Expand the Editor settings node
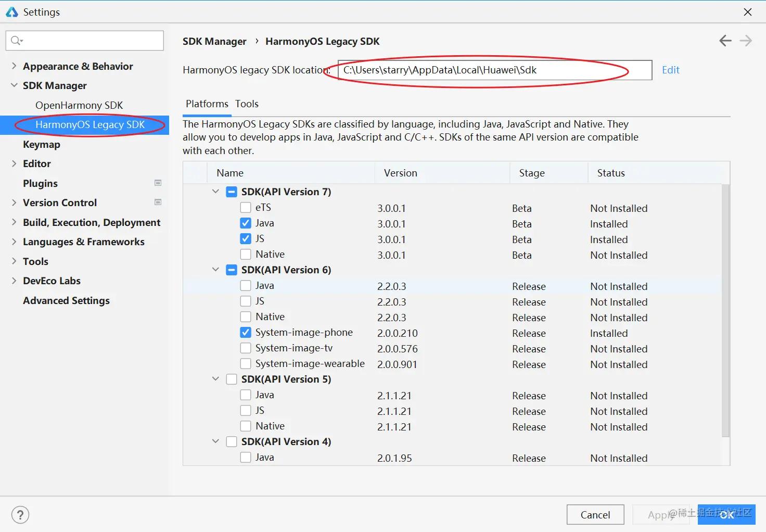The image size is (766, 532). tap(14, 163)
